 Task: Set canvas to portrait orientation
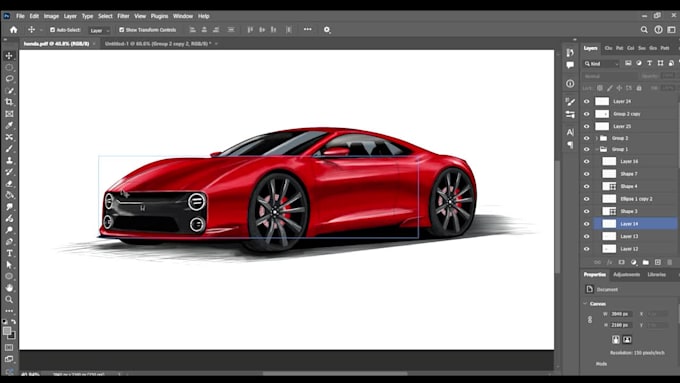click(616, 340)
